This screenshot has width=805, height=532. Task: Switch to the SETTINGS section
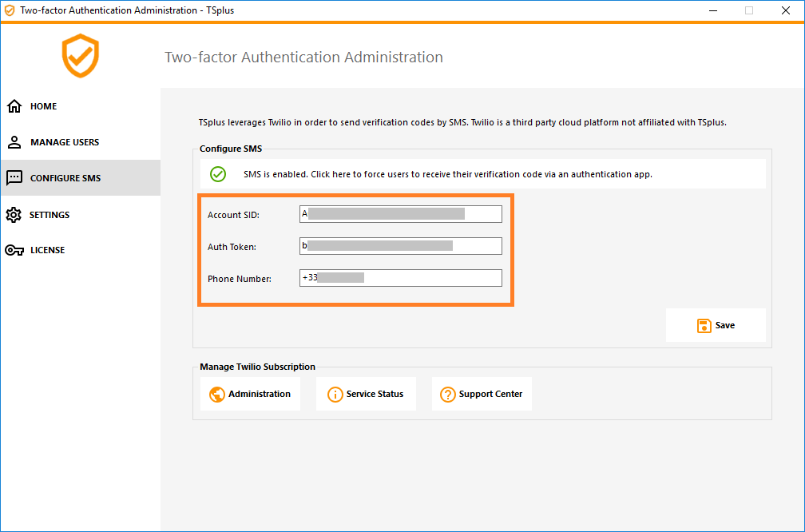(48, 214)
